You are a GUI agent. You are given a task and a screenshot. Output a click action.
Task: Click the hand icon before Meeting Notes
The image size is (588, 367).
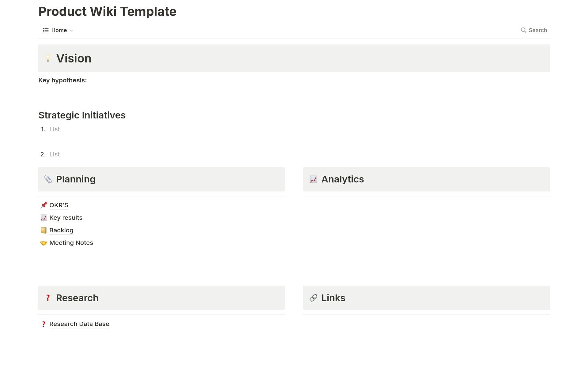[x=43, y=243]
